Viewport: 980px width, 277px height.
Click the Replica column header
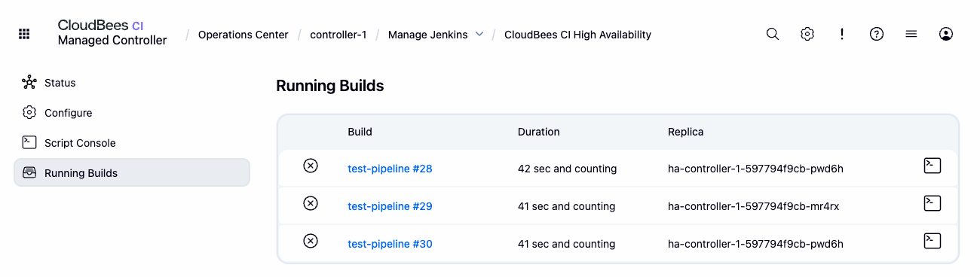click(x=686, y=132)
